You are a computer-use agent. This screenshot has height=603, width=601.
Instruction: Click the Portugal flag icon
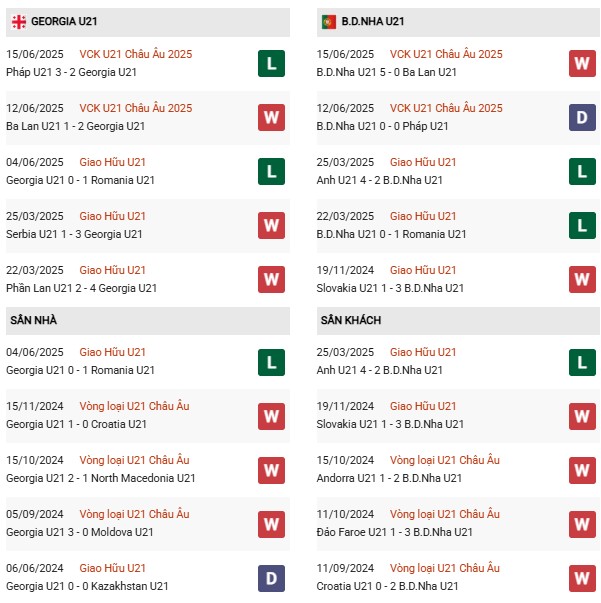point(328,22)
